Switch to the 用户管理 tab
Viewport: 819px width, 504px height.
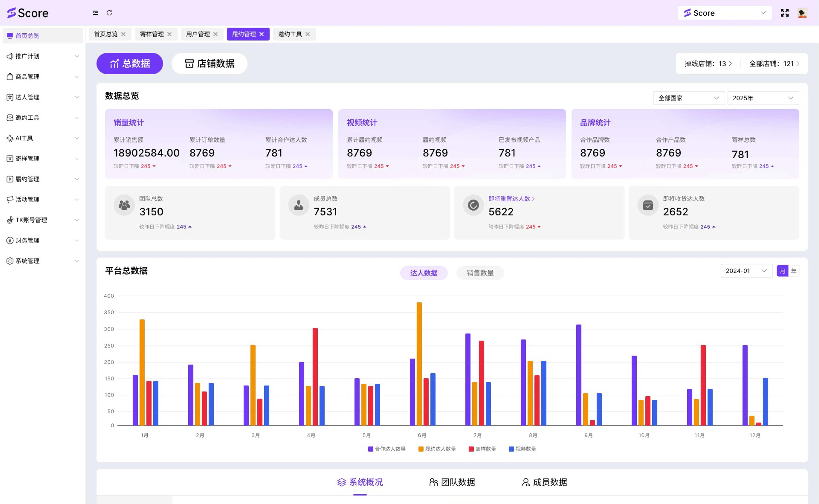[x=198, y=34]
